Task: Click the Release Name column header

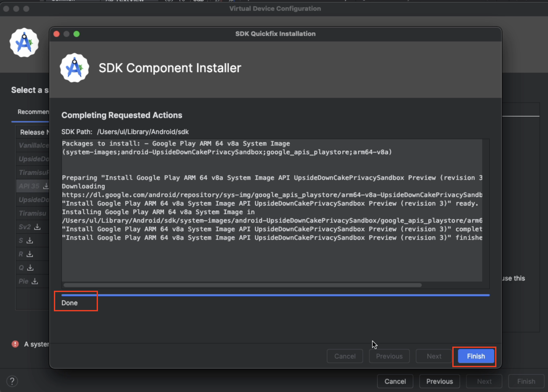Action: pos(34,132)
